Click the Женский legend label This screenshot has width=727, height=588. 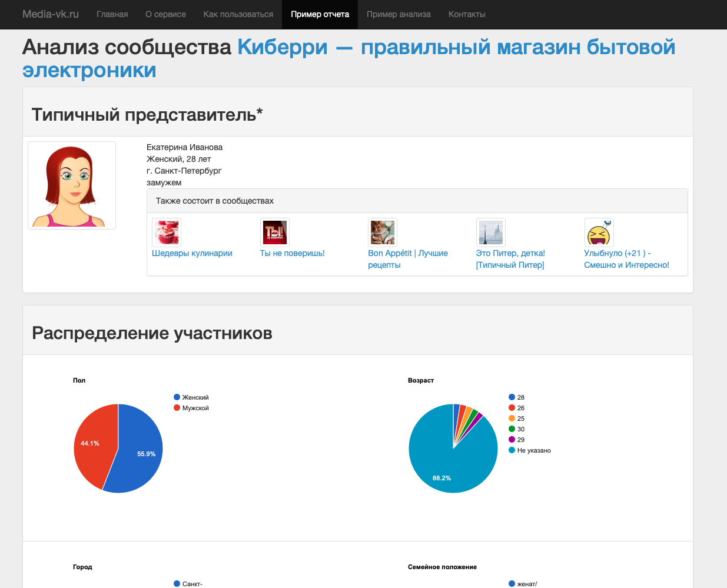pos(195,397)
